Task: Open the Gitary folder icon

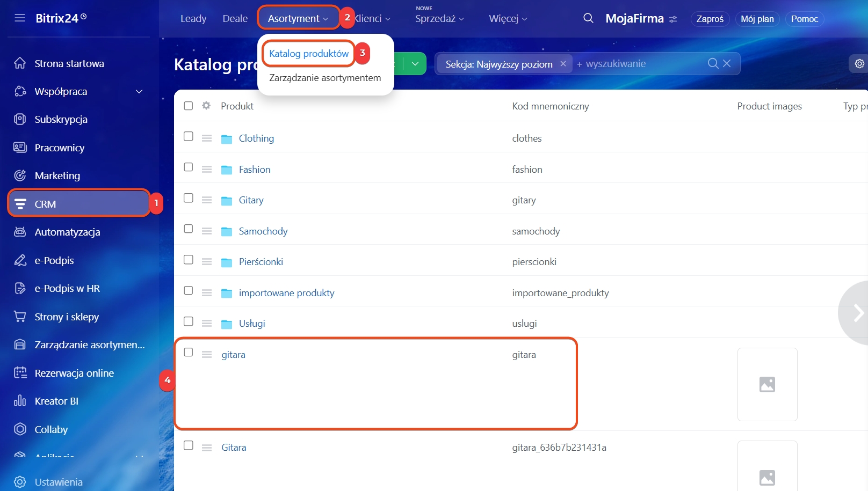Action: [x=227, y=200]
